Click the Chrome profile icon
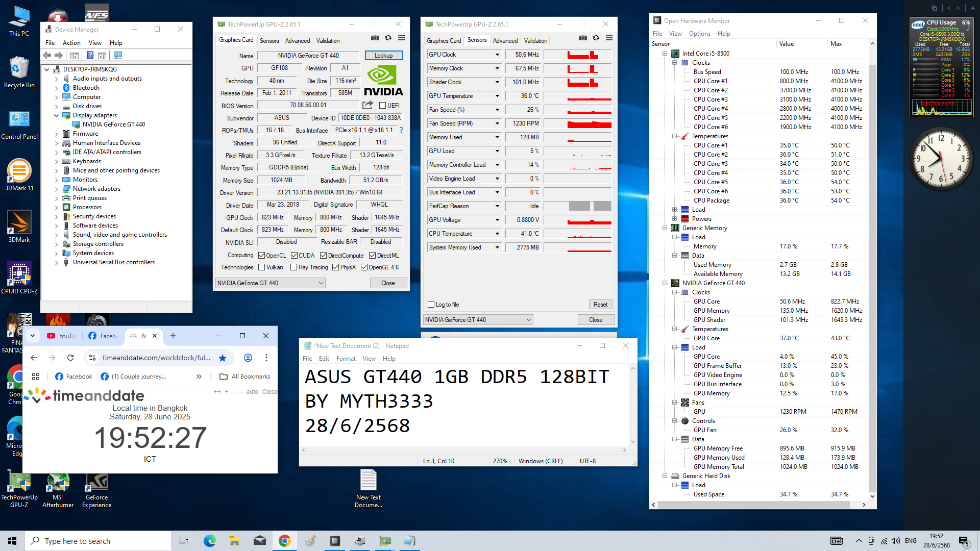Image resolution: width=980 pixels, height=551 pixels. click(x=248, y=358)
